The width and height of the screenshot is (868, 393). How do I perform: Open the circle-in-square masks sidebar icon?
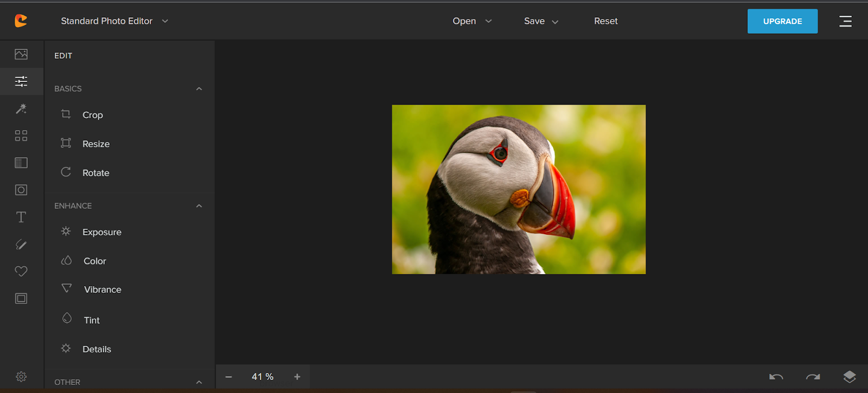point(21,190)
